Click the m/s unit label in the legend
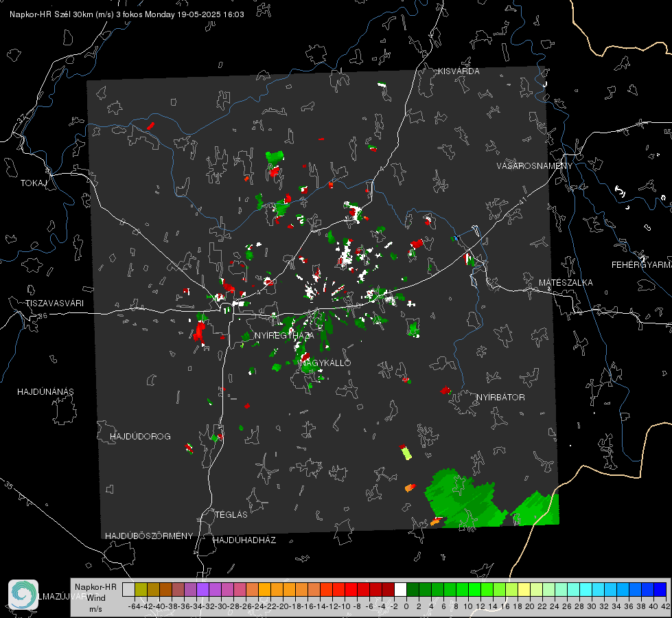This screenshot has height=618, width=672. [x=95, y=609]
